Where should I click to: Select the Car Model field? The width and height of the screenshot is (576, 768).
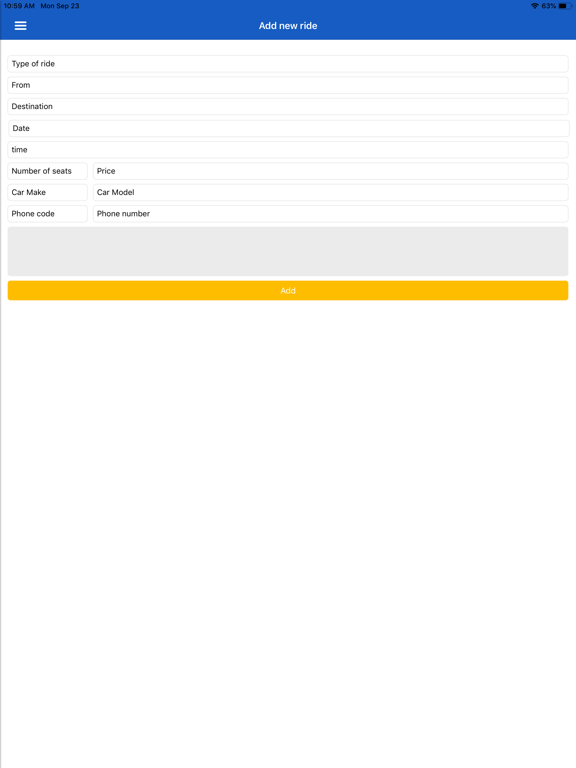[x=331, y=192]
